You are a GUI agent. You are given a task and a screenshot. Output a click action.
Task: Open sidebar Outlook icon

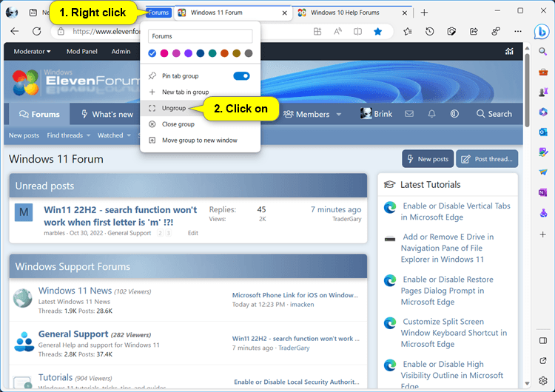click(x=543, y=132)
